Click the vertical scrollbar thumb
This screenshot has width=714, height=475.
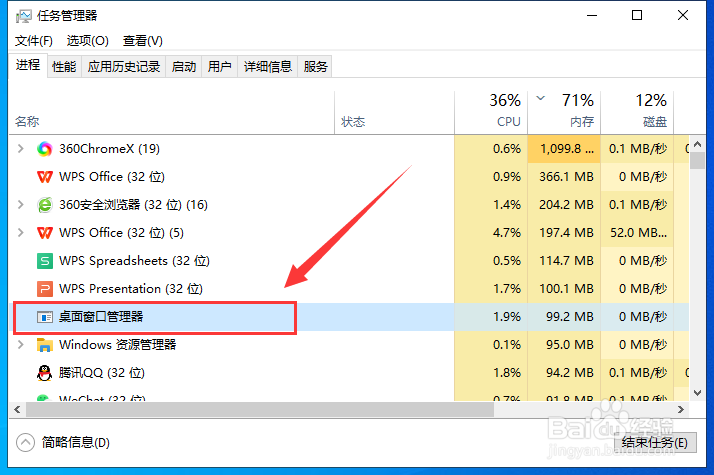[697, 161]
